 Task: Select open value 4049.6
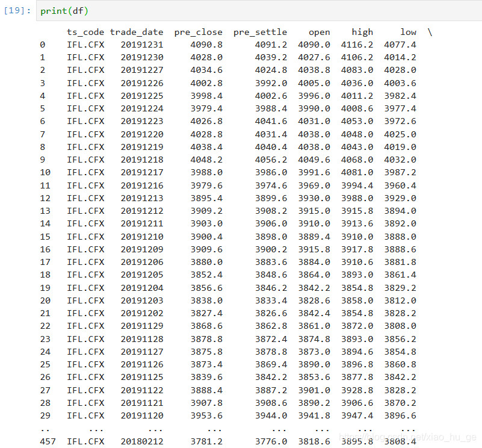point(314,160)
